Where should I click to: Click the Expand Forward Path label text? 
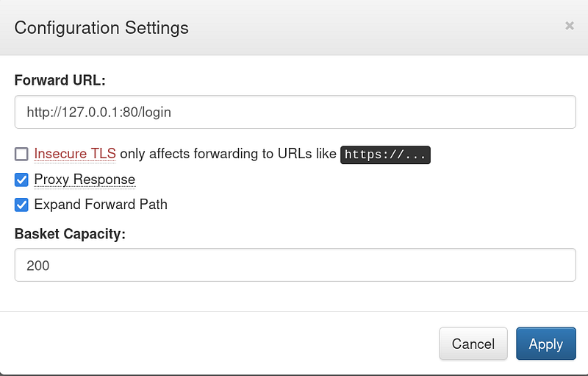(101, 205)
